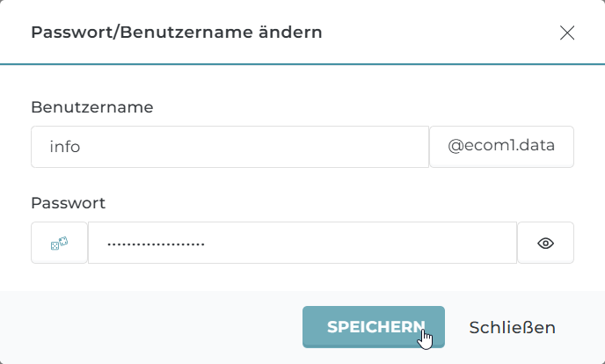Image resolution: width=605 pixels, height=364 pixels.
Task: Show the password using eye icon
Action: tap(545, 243)
